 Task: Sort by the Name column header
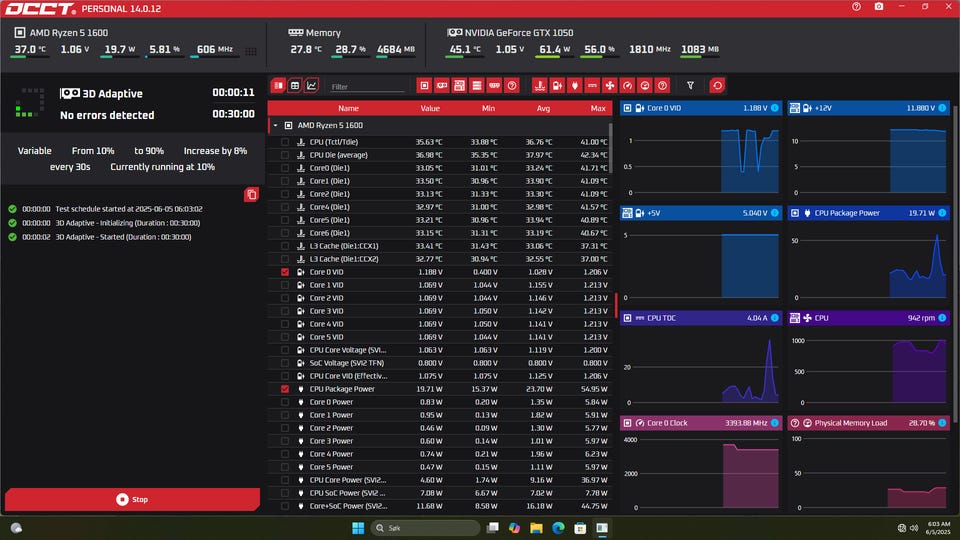pyautogui.click(x=348, y=108)
